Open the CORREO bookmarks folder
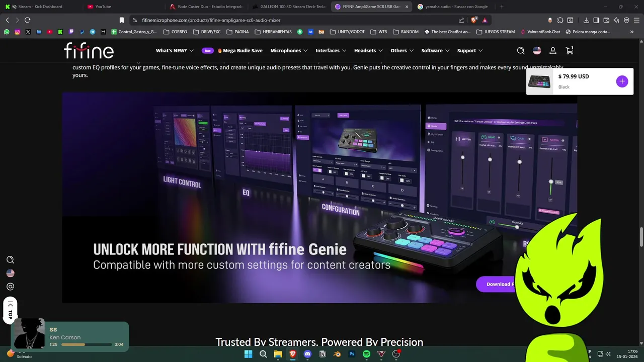The height and width of the screenshot is (362, 644). click(x=176, y=32)
